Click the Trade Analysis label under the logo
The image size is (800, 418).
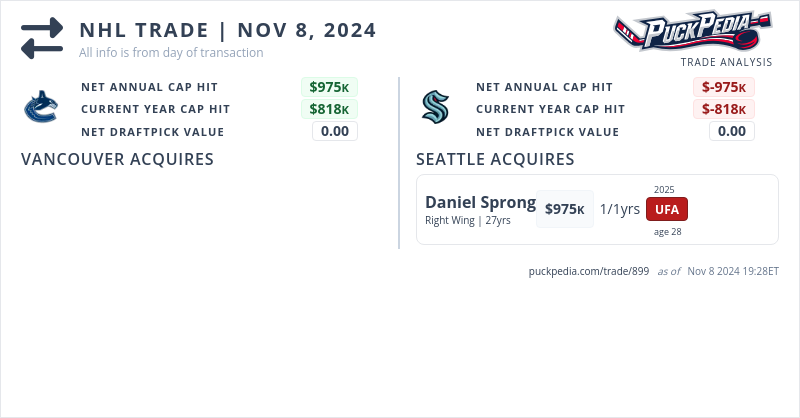coord(726,62)
